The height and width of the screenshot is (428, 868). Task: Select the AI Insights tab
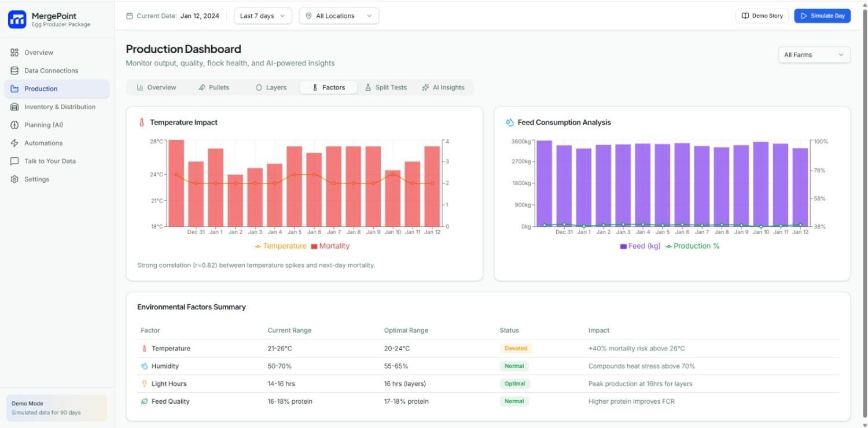click(443, 87)
